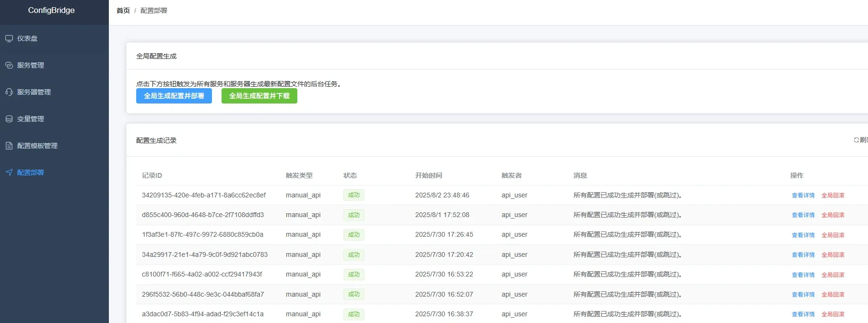Open 仪表盘 in the sidebar
The height and width of the screenshot is (323, 868).
pos(54,38)
